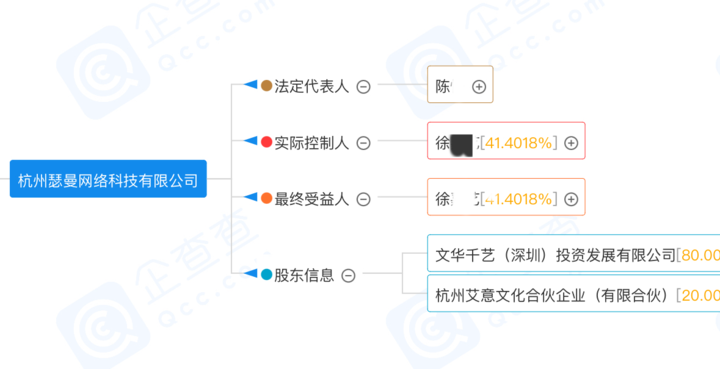This screenshot has height=369, width=720.
Task: Expand the 陈 legal representative plus icon
Action: tap(479, 87)
